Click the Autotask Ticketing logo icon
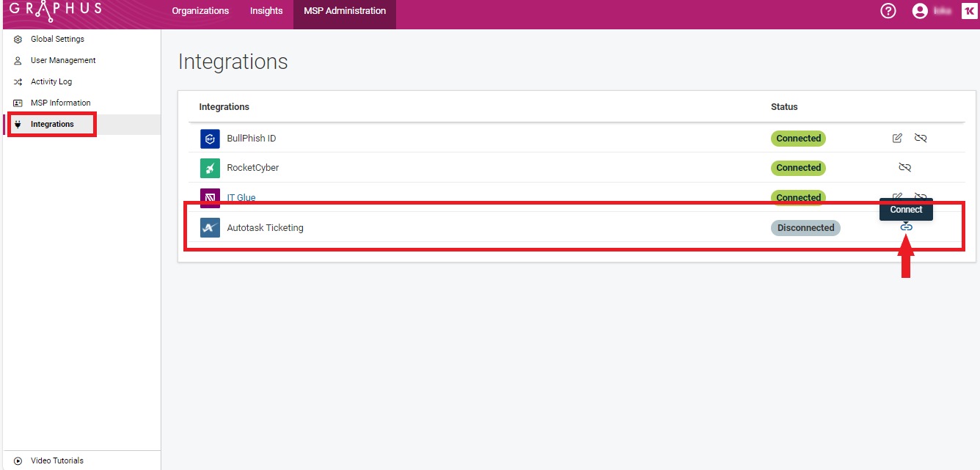This screenshot has width=980, height=470. tap(210, 228)
